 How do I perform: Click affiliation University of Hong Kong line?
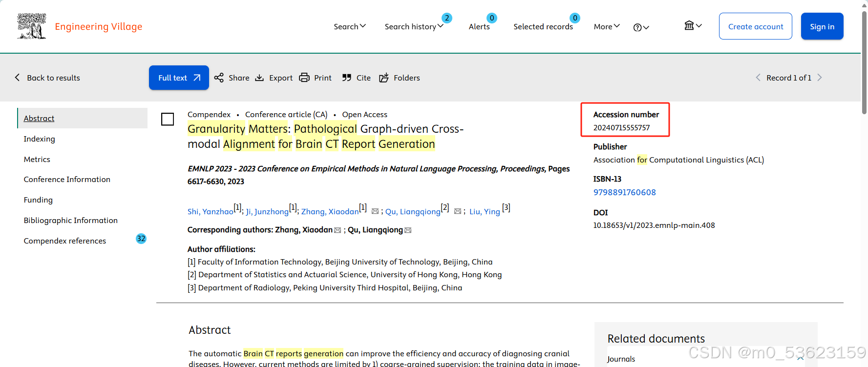(344, 274)
